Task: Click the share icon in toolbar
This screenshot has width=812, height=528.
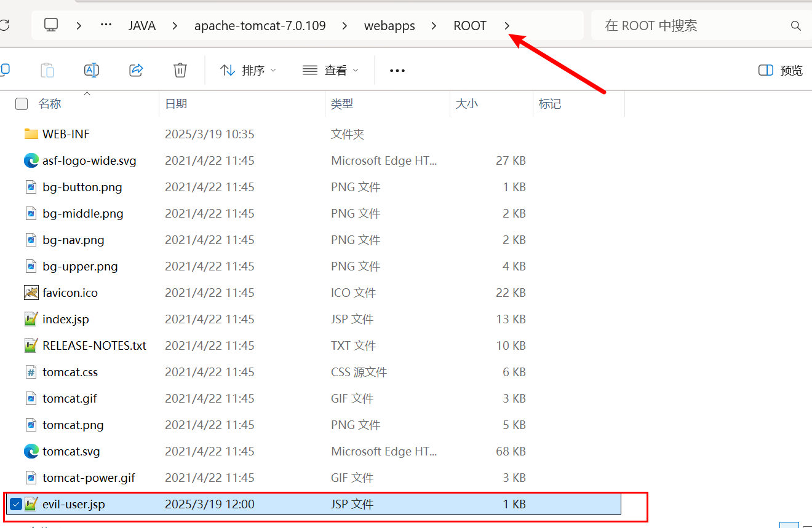Action: pyautogui.click(x=136, y=70)
